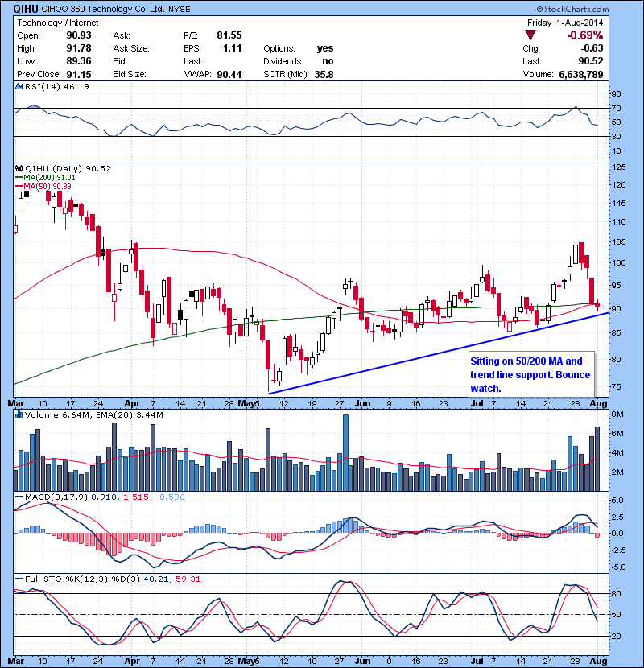Click the MACD histogram value -0.596
The height and width of the screenshot is (668, 644).
click(x=170, y=497)
